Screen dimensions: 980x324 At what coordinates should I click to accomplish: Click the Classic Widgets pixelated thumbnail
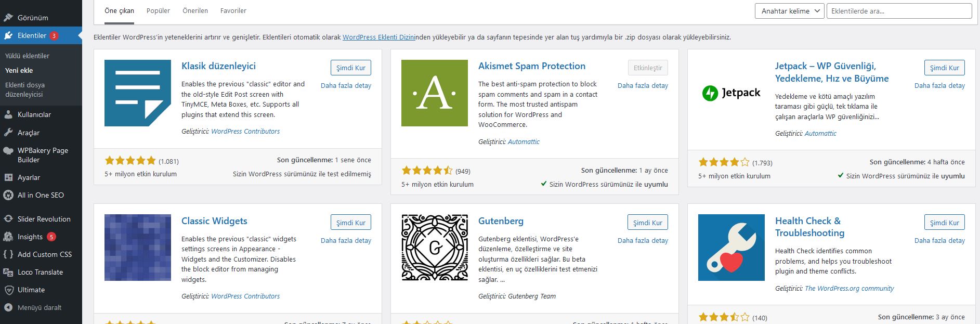click(137, 248)
